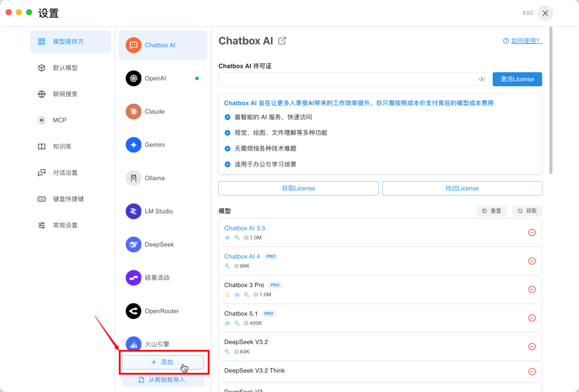Click the Chatbox AI 3.5 model name
This screenshot has width=579, height=392.
pyautogui.click(x=244, y=228)
